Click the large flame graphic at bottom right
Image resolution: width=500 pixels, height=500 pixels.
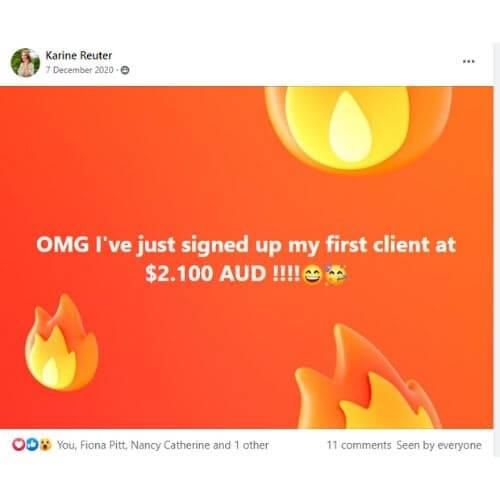tap(368, 376)
